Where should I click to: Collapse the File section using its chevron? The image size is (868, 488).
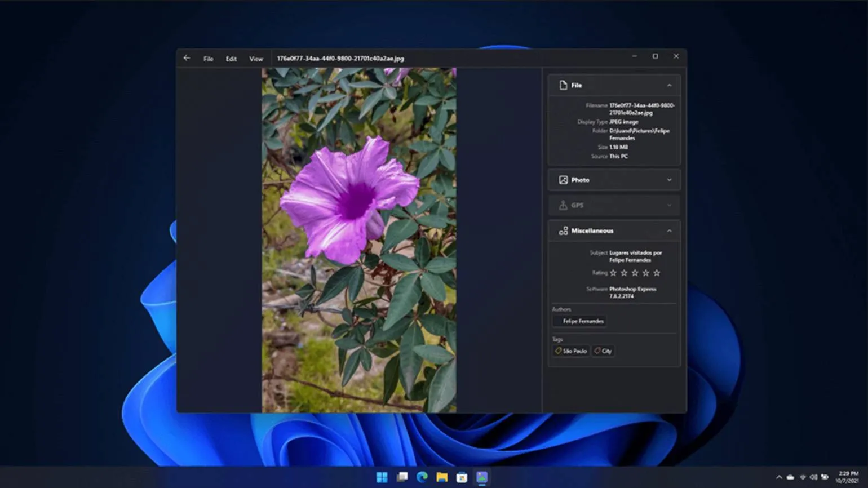(x=669, y=86)
